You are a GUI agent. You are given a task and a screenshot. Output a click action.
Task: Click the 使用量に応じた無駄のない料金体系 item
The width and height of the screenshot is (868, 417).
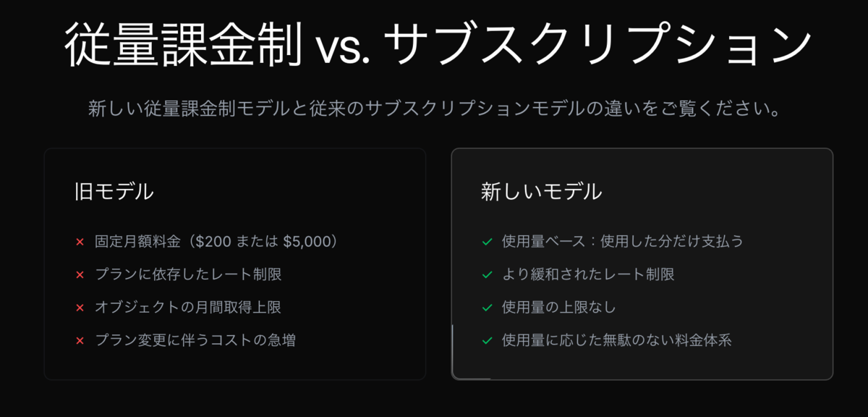(617, 341)
